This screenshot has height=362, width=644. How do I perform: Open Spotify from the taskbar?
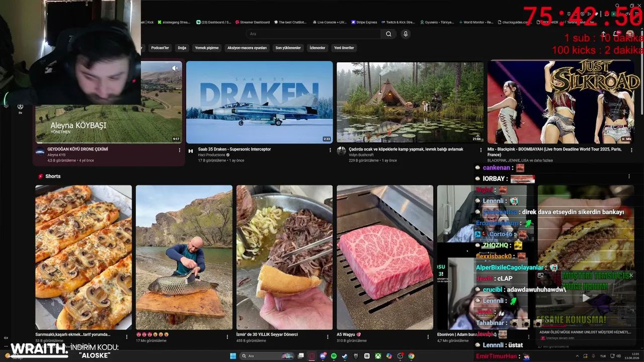(334, 356)
